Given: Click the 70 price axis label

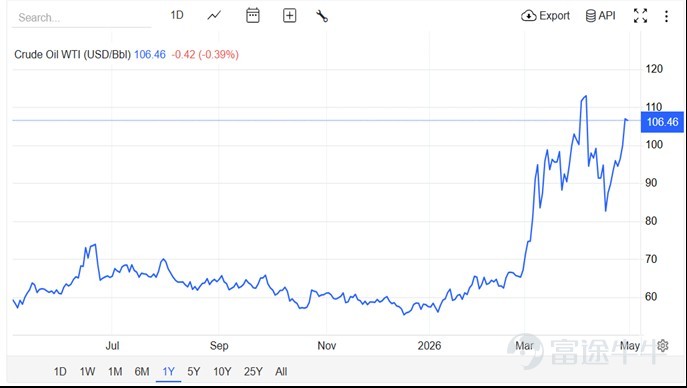Looking at the screenshot, I should (651, 259).
